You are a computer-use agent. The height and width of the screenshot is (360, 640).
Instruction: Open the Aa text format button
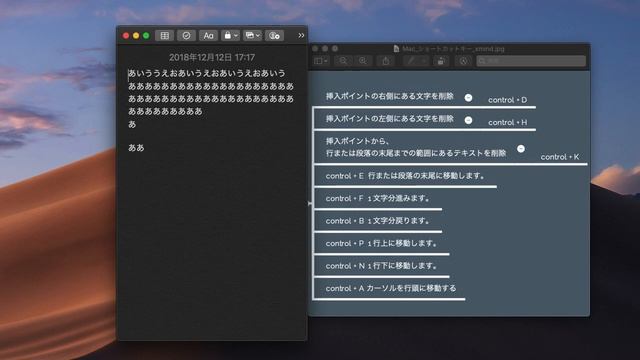tap(208, 36)
